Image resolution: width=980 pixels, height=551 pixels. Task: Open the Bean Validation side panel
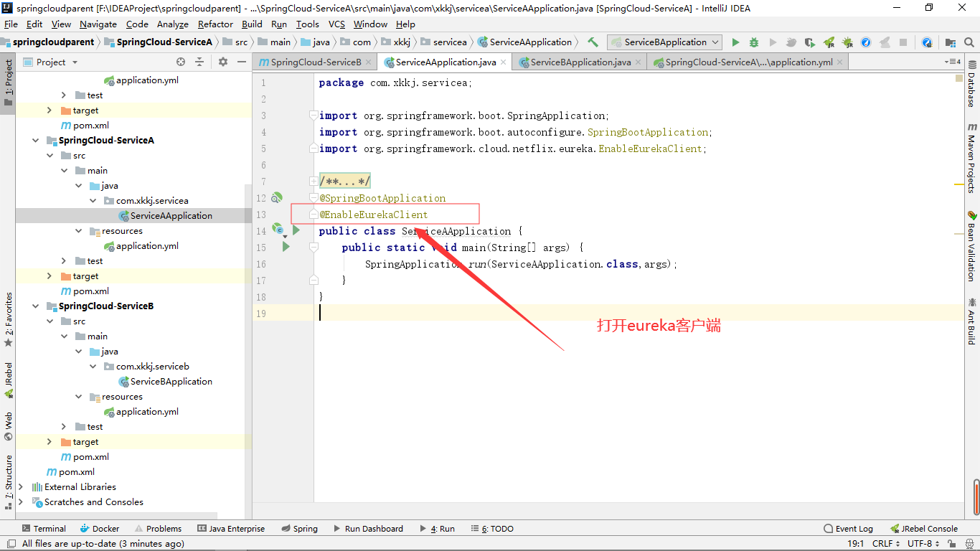[x=972, y=245]
